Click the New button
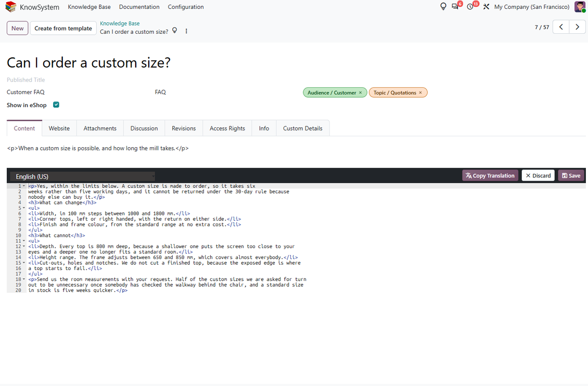588x386 pixels. 18,28
